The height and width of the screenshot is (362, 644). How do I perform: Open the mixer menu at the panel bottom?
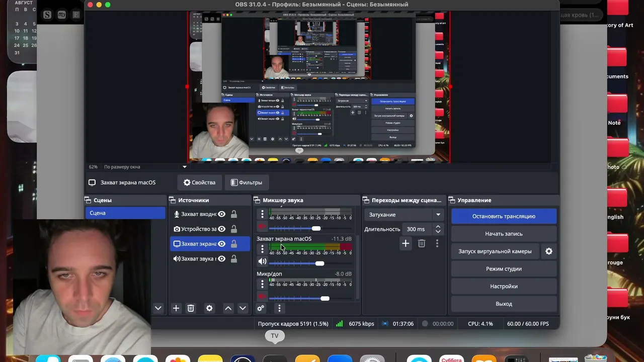tap(279, 308)
